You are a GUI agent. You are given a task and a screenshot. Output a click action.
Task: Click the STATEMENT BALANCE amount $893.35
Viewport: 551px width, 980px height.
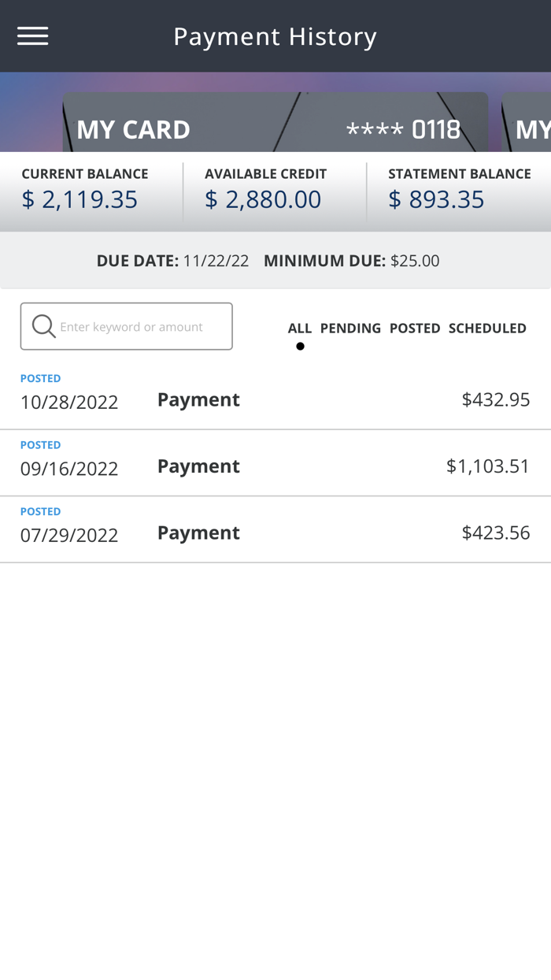pyautogui.click(x=437, y=199)
